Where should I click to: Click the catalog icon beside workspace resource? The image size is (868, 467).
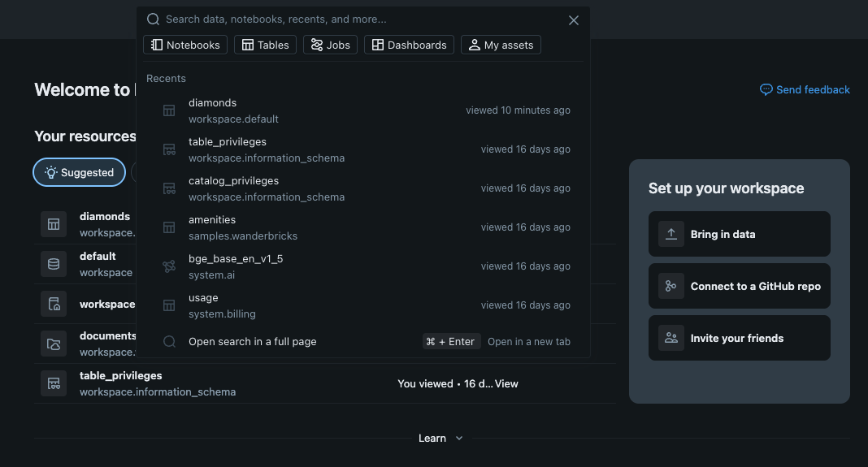pyautogui.click(x=54, y=304)
